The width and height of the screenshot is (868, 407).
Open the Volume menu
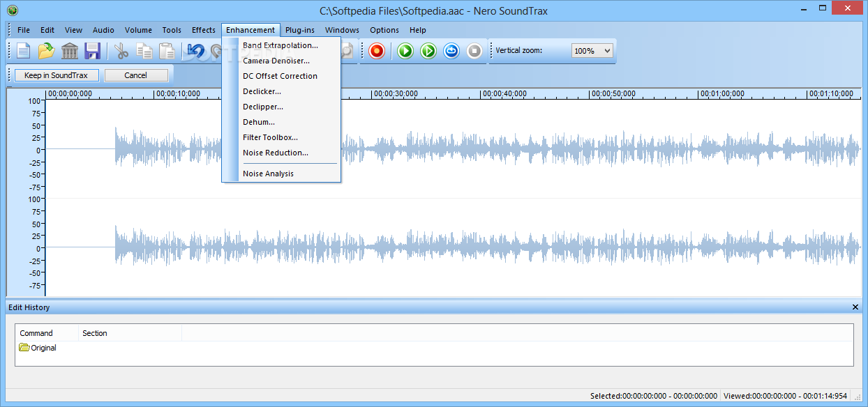coord(138,30)
